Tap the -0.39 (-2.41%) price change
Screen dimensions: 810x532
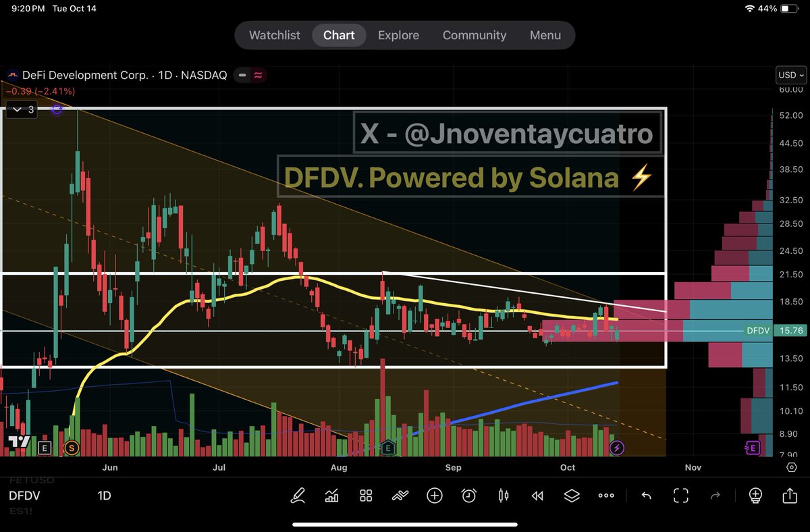pyautogui.click(x=40, y=91)
